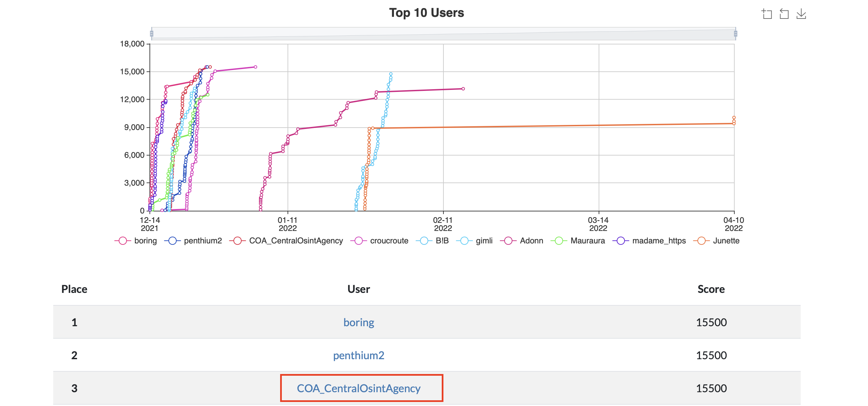
Task: Toggle croucroute legend marker
Action: pyautogui.click(x=359, y=241)
